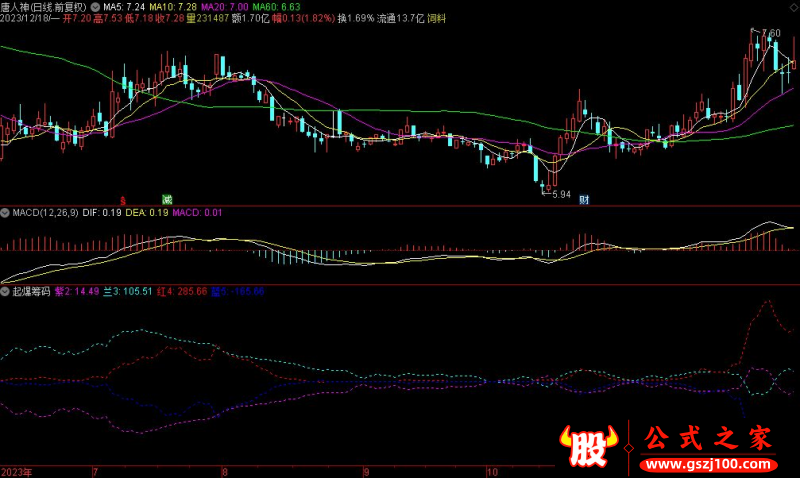This screenshot has width=800, height=478.
Task: Expand the MACD indicator panel menu
Action: [x=5, y=213]
